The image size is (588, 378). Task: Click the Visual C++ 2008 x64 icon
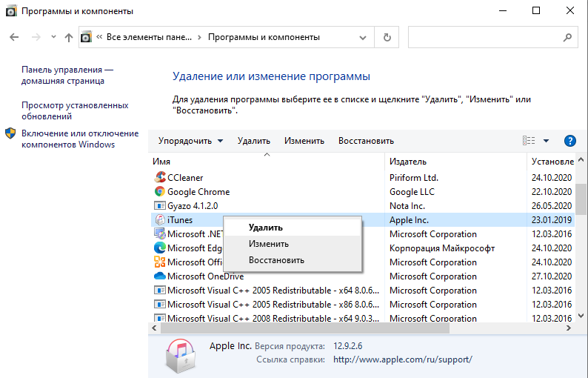coord(160,318)
